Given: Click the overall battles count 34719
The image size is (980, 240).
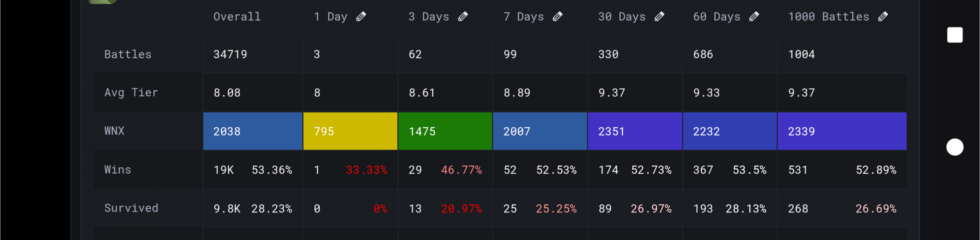Looking at the screenshot, I should point(230,54).
